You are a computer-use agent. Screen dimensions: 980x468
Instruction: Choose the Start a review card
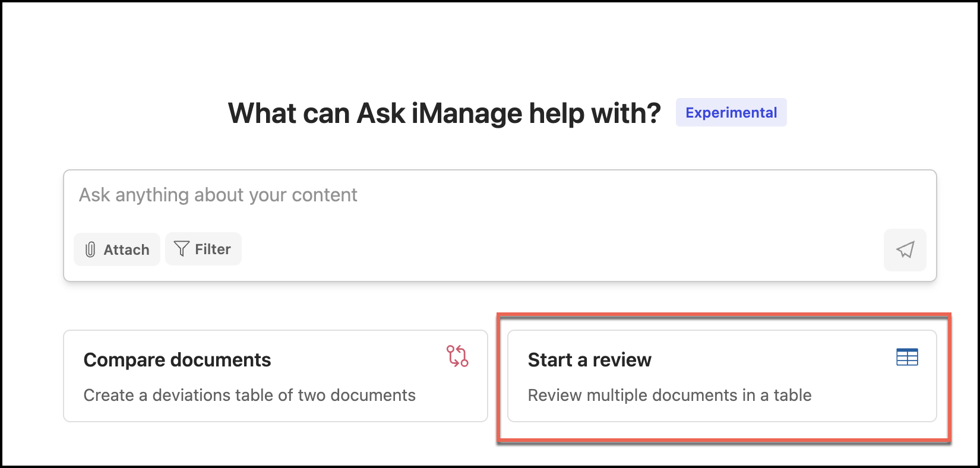point(722,376)
